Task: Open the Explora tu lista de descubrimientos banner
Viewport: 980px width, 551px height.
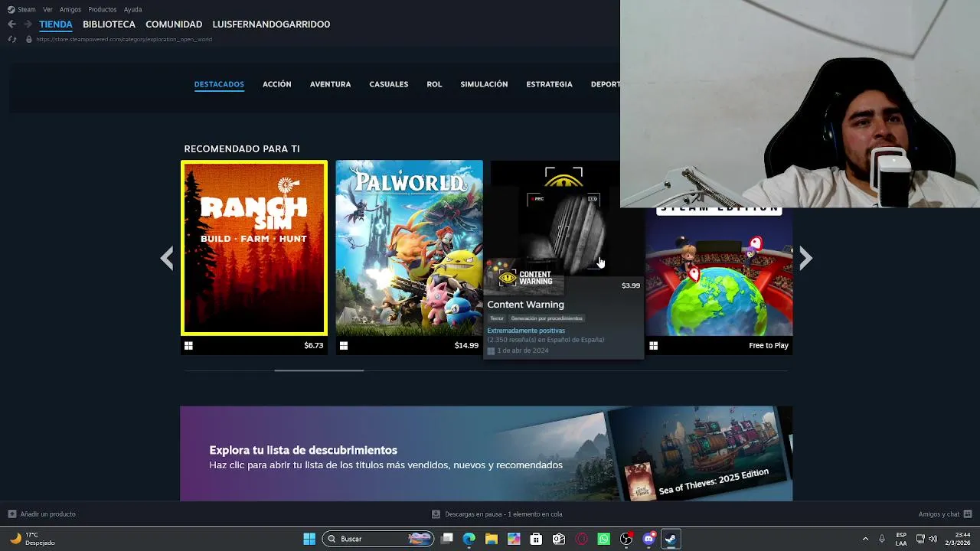Action: coord(486,454)
